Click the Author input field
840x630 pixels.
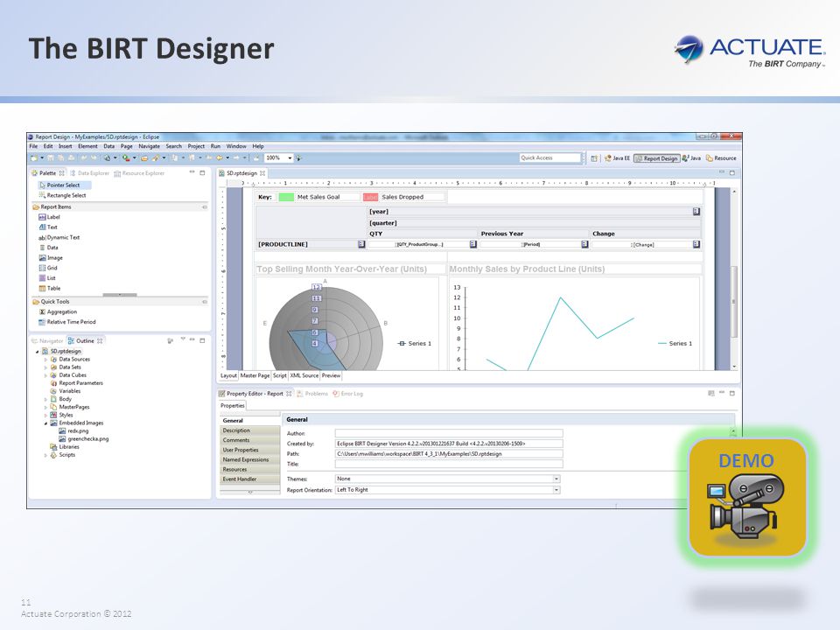(449, 433)
